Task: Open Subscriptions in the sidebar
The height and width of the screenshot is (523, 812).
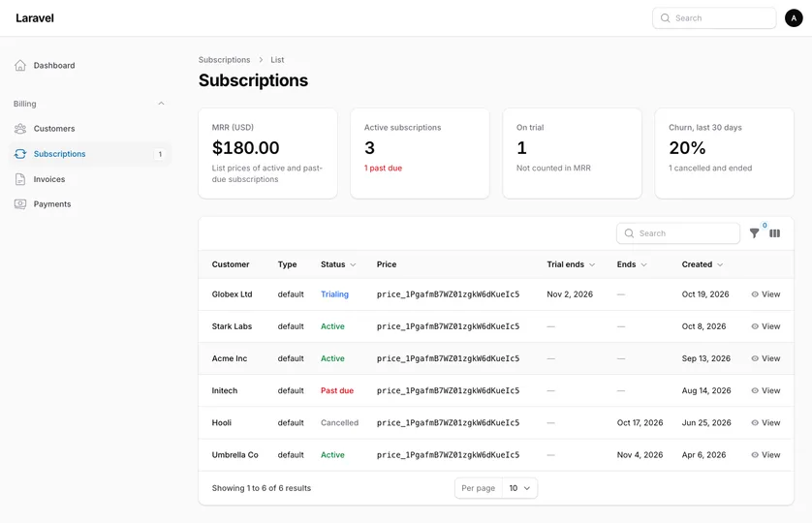Action: tap(89, 154)
